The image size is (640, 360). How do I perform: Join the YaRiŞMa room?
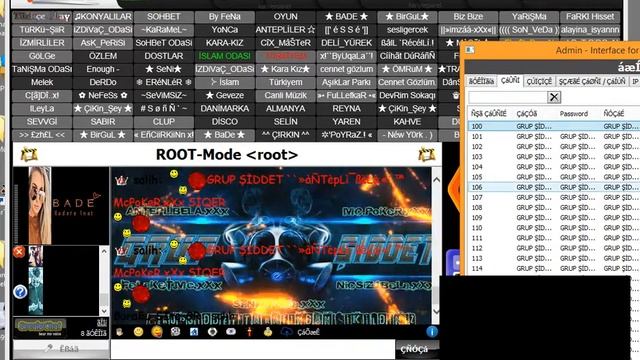tap(529, 17)
